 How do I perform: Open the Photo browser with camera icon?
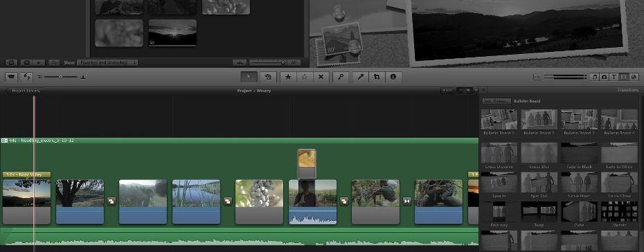pyautogui.click(x=604, y=77)
